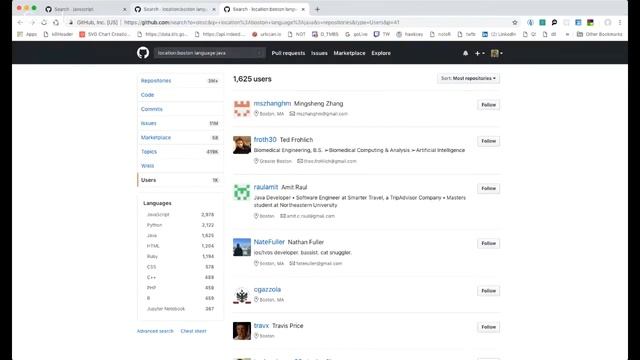Filter by HTML language
This screenshot has width=640, height=360.
pyautogui.click(x=180, y=246)
